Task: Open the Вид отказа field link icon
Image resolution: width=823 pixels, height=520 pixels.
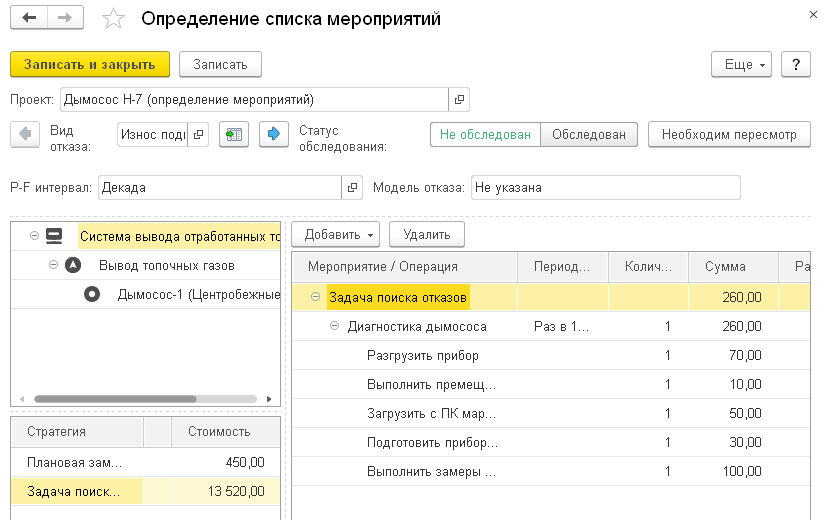Action: click(x=198, y=135)
